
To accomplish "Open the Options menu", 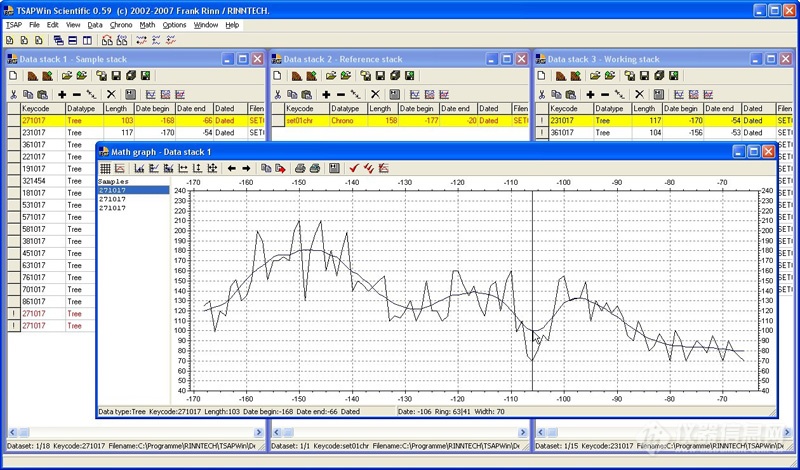I will click(x=174, y=24).
